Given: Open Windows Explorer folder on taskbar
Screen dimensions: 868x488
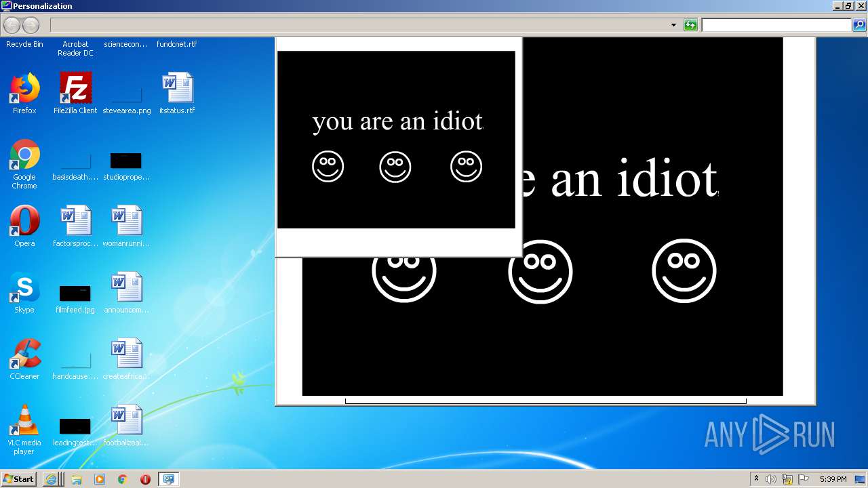Looking at the screenshot, I should (x=77, y=479).
